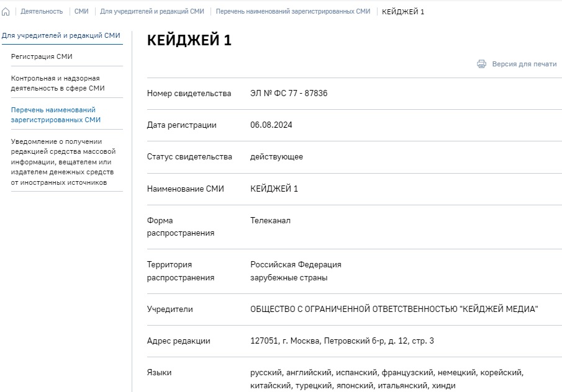562x392 pixels.
Task: Click label 'Адрес редакции'
Action: pos(178,341)
